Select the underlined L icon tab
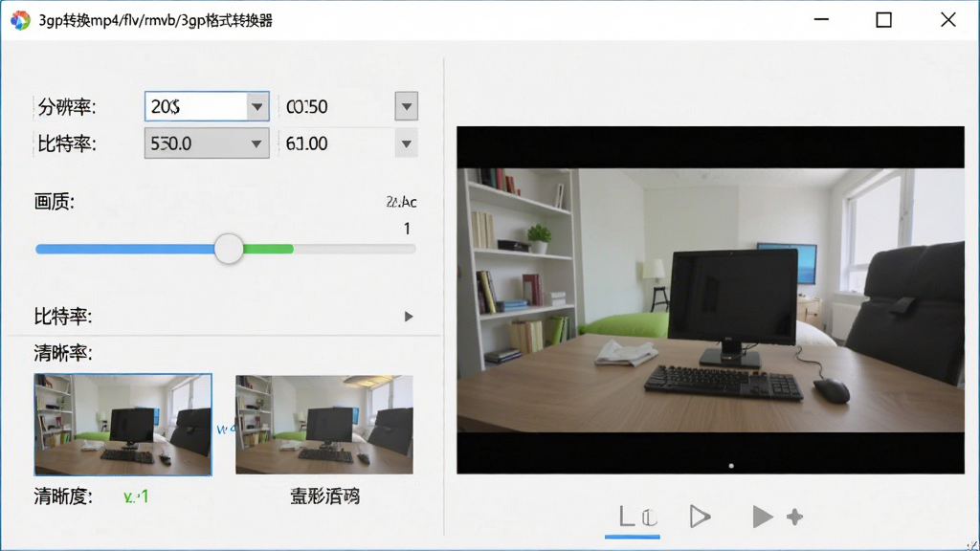Image resolution: width=980 pixels, height=551 pixels. [x=633, y=518]
